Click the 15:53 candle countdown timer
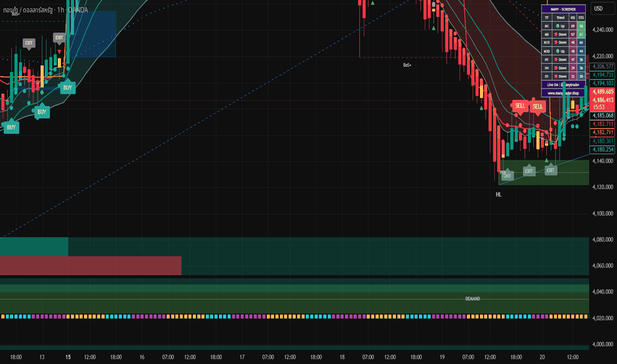The image size is (617, 364). tap(598, 107)
